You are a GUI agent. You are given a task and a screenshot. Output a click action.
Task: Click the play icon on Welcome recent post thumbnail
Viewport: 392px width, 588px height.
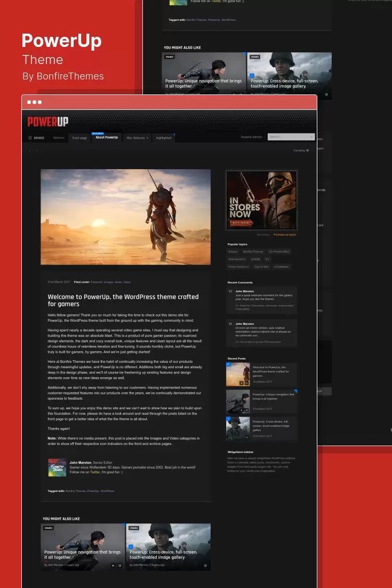(242, 383)
